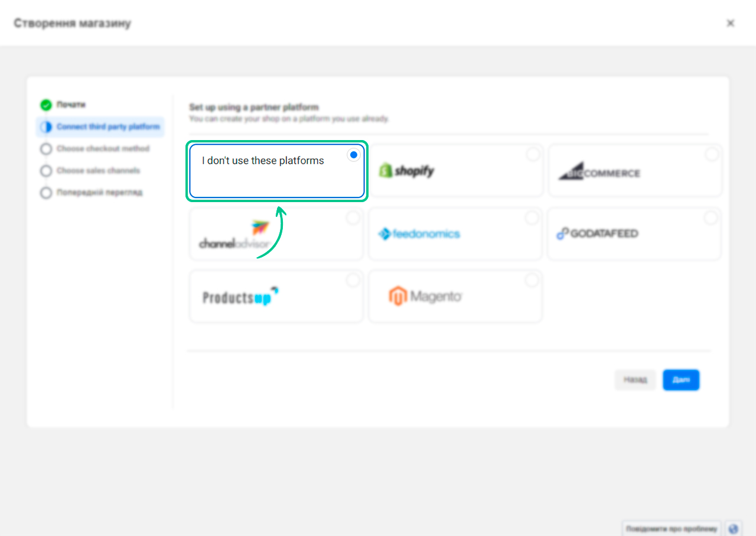Click the green completed checkmark icon
This screenshot has width=756, height=536.
coord(46,105)
